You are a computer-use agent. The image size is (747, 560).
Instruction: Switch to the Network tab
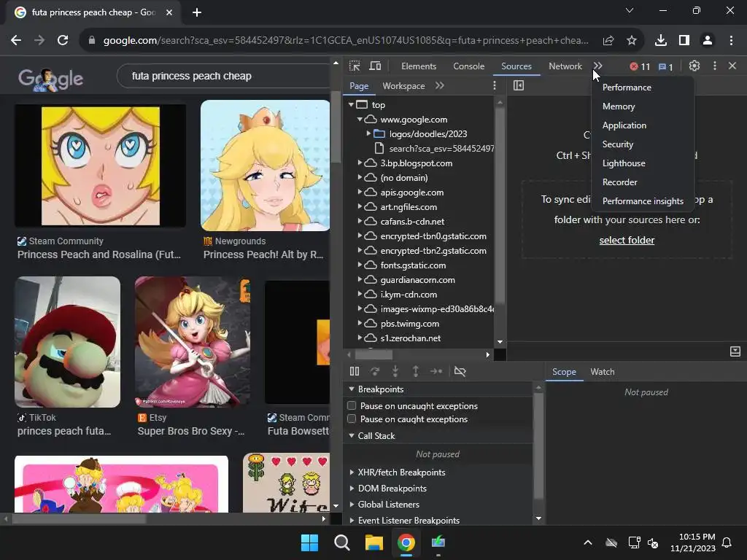[x=565, y=66]
